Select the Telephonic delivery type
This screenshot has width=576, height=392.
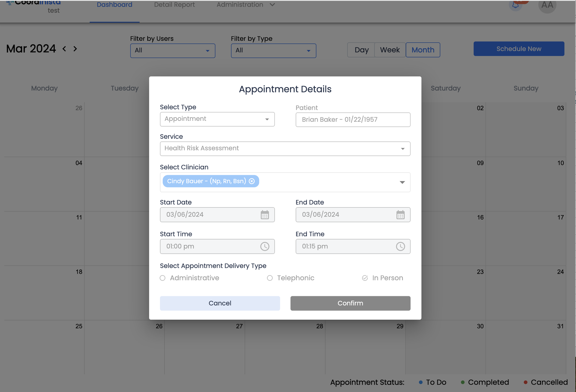(x=270, y=278)
